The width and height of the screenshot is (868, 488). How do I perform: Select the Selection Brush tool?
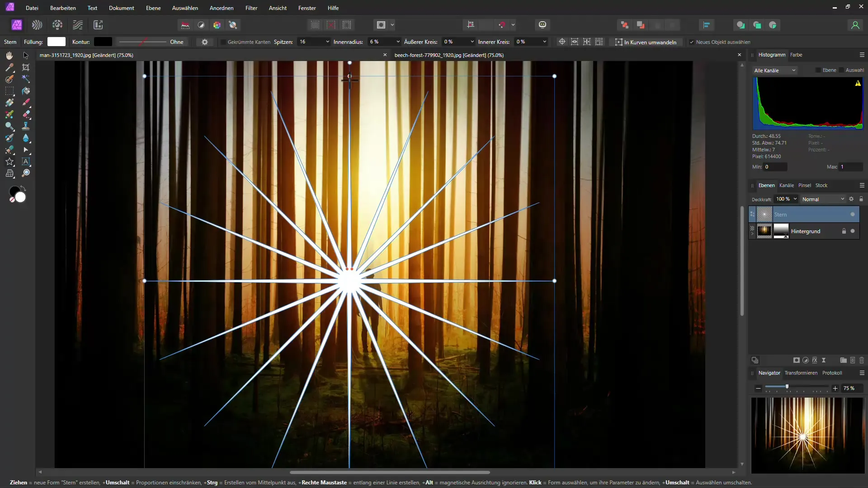[9, 79]
